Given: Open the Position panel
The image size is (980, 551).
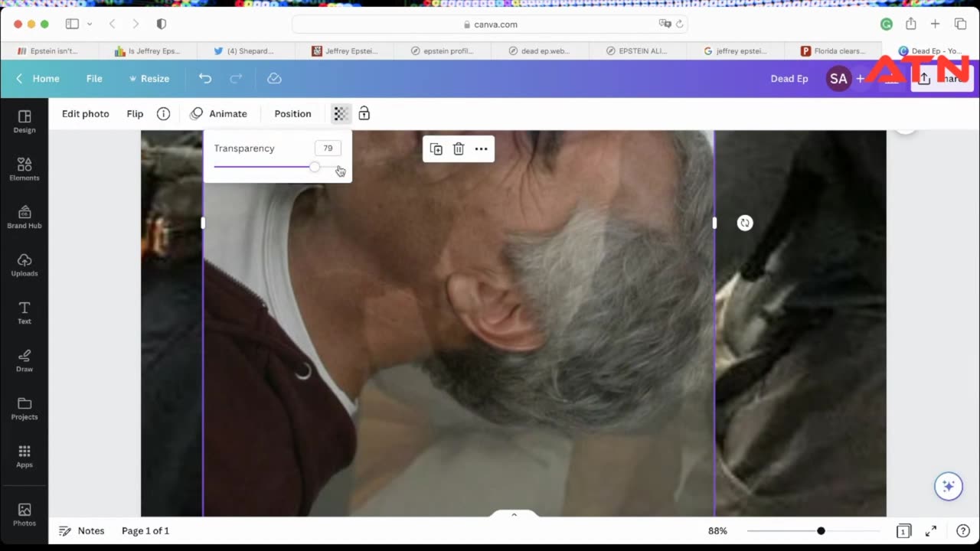Looking at the screenshot, I should point(292,113).
